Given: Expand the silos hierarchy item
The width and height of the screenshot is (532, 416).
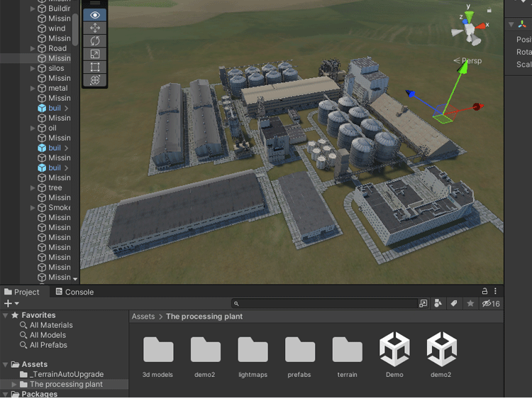Looking at the screenshot, I should tap(33, 68).
